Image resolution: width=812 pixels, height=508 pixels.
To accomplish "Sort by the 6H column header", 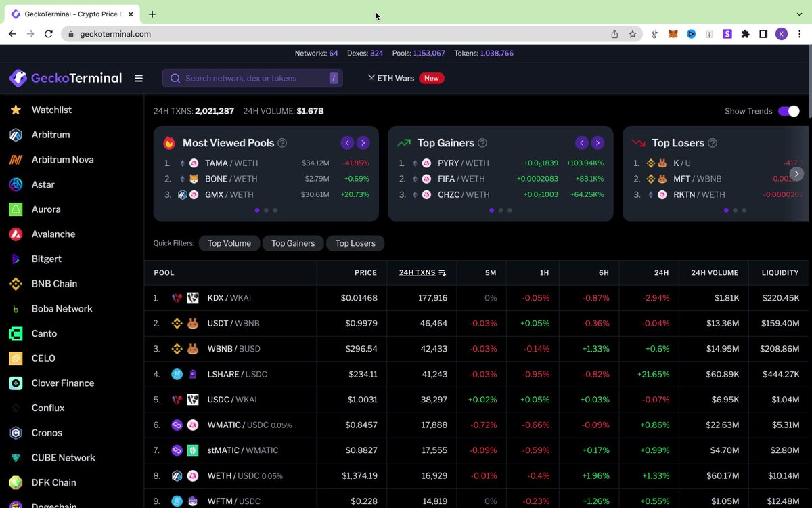I will [x=604, y=272].
